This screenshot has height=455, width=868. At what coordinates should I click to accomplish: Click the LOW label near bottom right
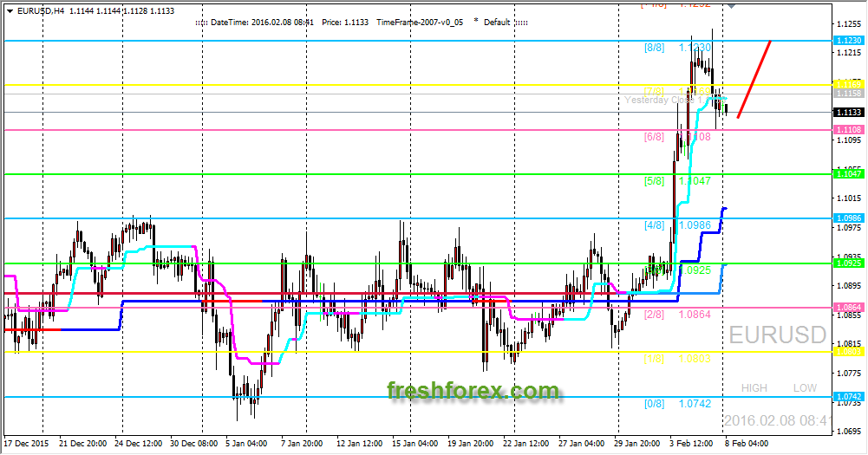coord(805,388)
